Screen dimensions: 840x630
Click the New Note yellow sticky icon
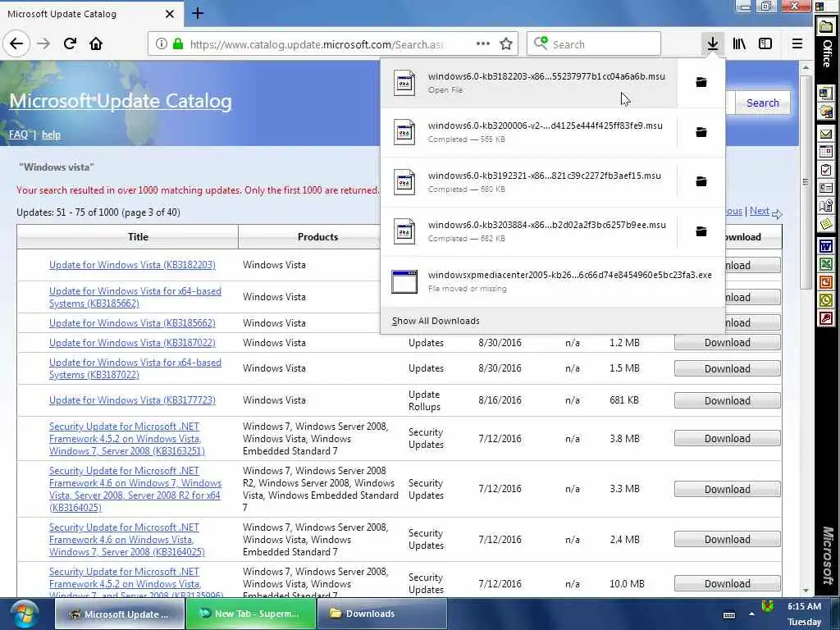pos(825,223)
